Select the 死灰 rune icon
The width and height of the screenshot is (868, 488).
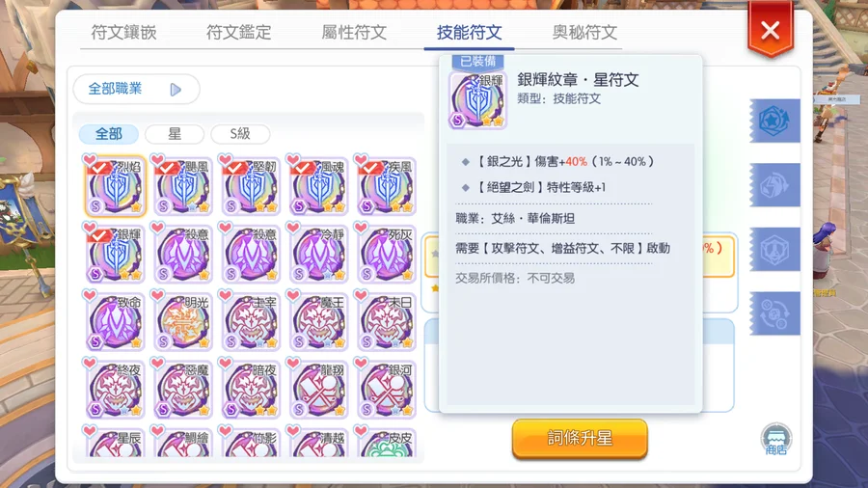point(387,254)
